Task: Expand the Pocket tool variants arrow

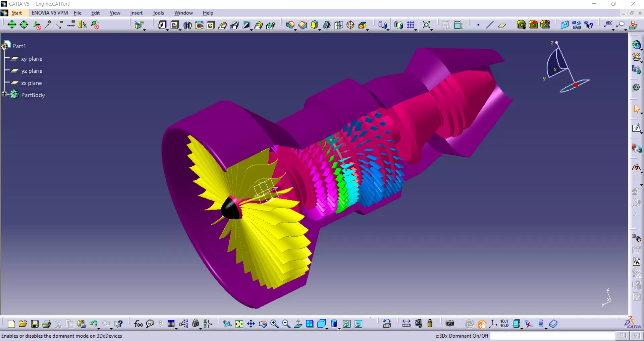Action: (180, 30)
